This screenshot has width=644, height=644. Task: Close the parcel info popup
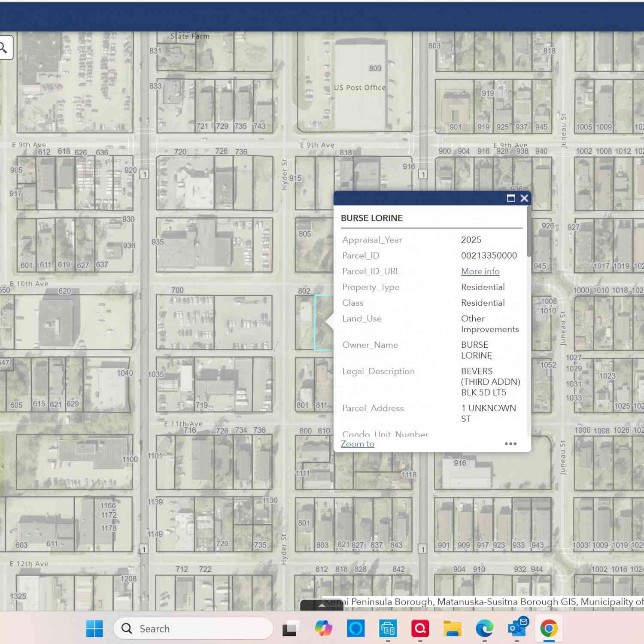524,198
